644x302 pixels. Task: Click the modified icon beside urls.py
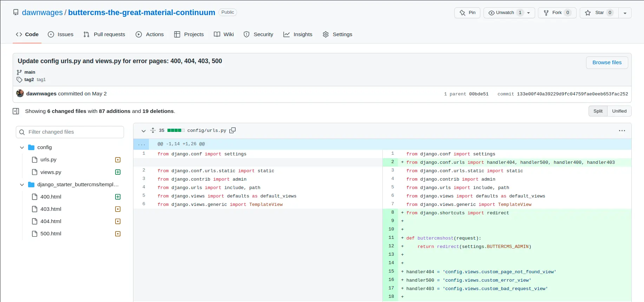click(x=118, y=160)
